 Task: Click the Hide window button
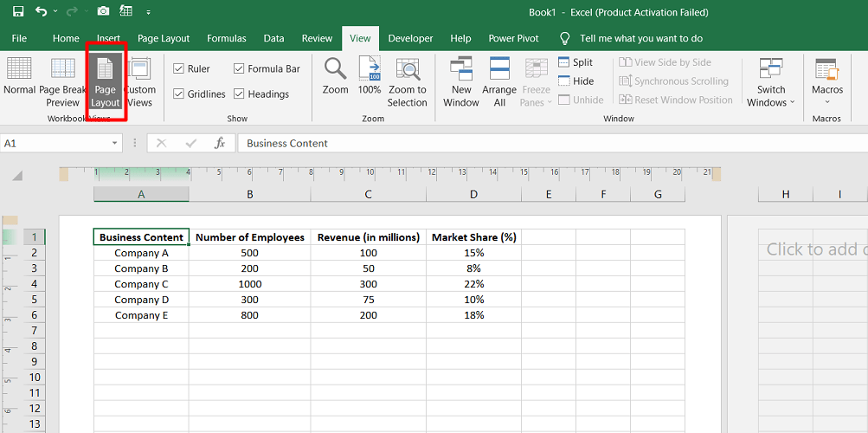(575, 81)
